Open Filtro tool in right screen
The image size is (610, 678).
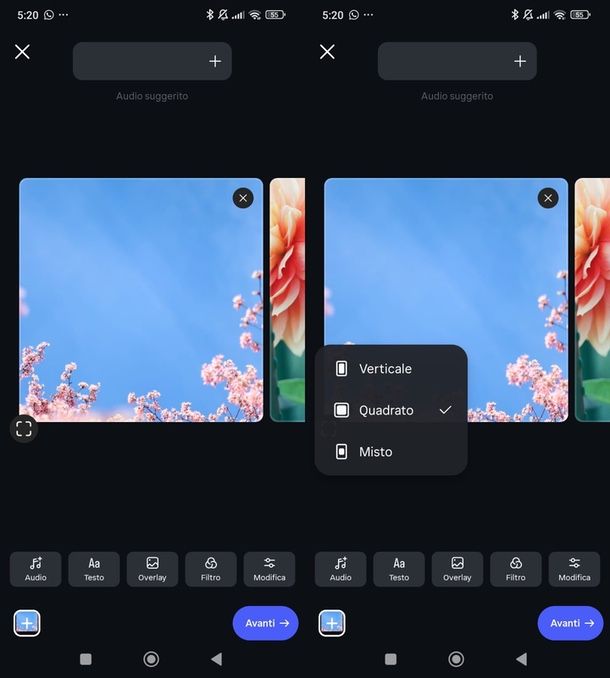tap(515, 569)
